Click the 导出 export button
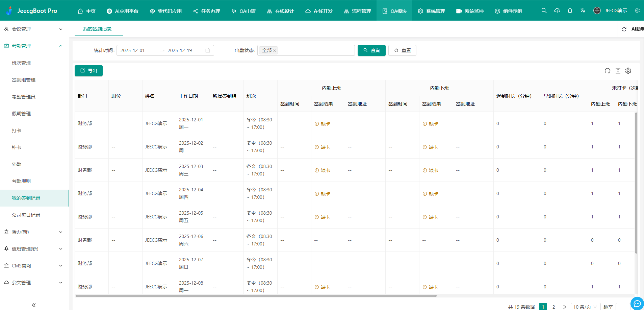The height and width of the screenshot is (310, 644). (x=88, y=71)
